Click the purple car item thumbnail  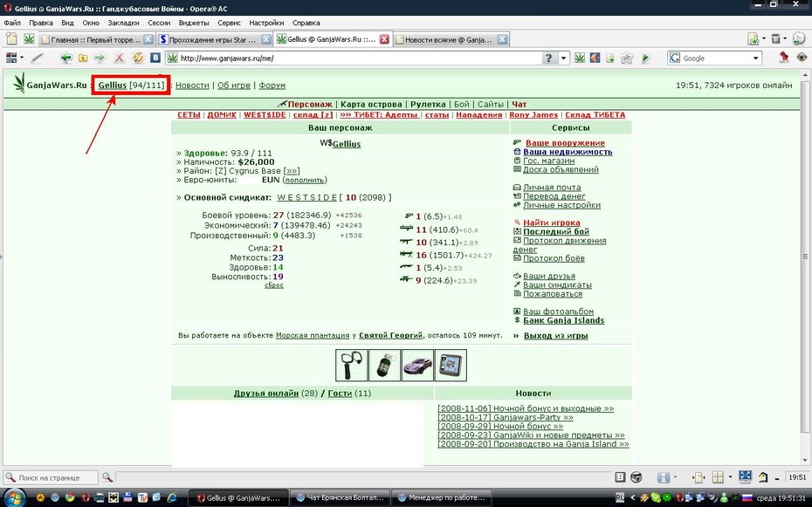[417, 366]
